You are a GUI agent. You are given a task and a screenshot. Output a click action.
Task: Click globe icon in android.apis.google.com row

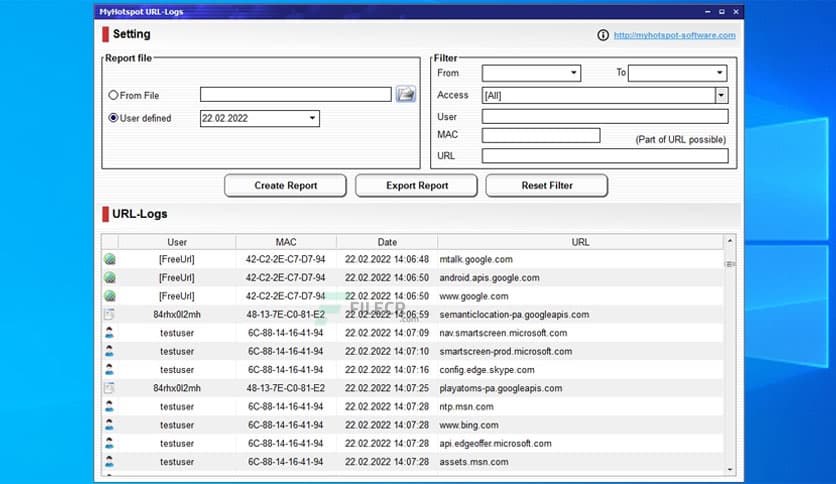(110, 278)
